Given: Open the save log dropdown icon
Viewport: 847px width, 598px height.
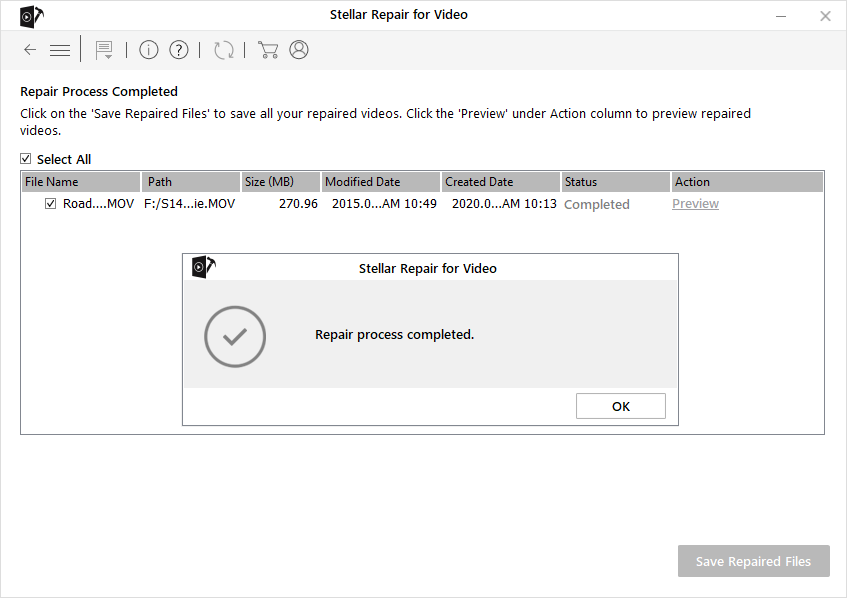Looking at the screenshot, I should (x=104, y=50).
